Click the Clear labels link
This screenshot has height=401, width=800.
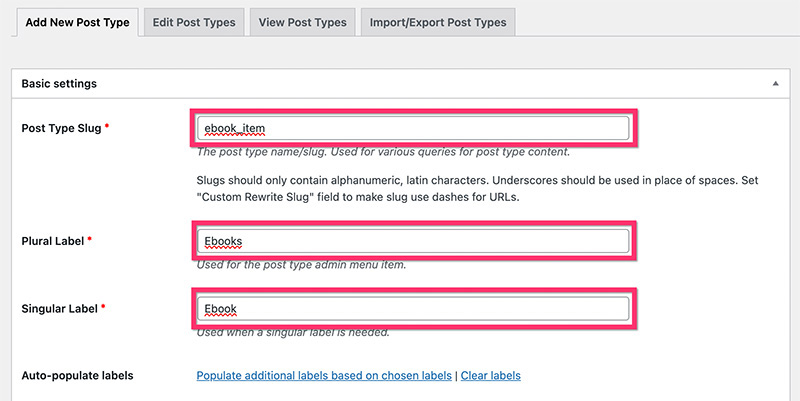click(x=491, y=376)
